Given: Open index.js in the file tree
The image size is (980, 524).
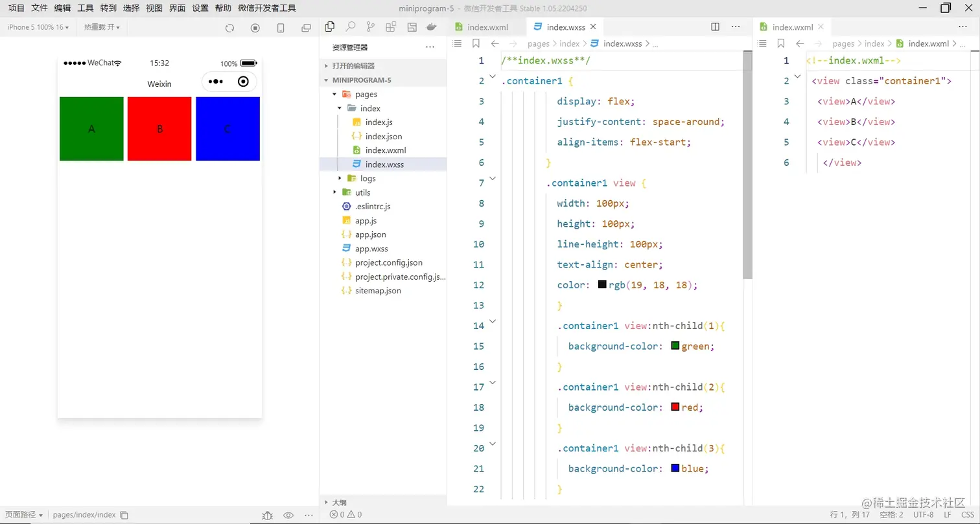Looking at the screenshot, I should (x=379, y=122).
